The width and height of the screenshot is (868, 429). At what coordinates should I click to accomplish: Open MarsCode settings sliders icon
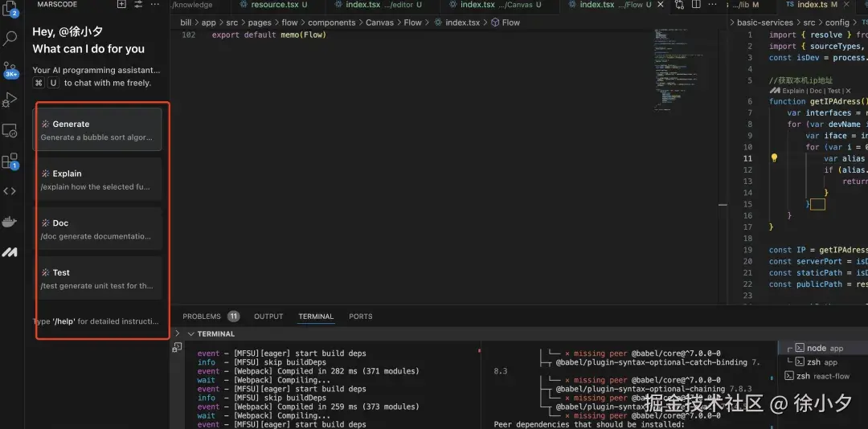138,5
